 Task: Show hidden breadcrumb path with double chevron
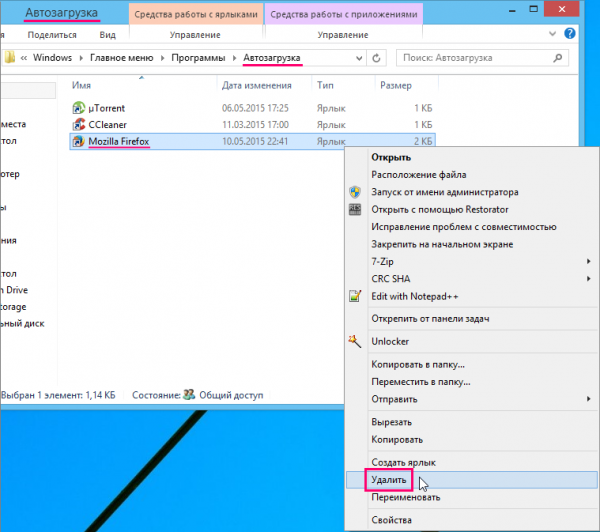click(24, 58)
